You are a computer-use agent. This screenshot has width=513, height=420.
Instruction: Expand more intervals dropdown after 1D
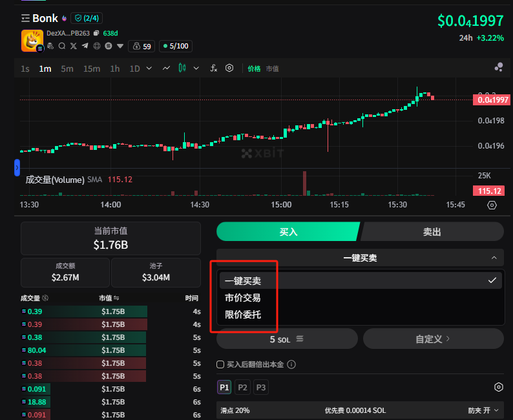149,68
